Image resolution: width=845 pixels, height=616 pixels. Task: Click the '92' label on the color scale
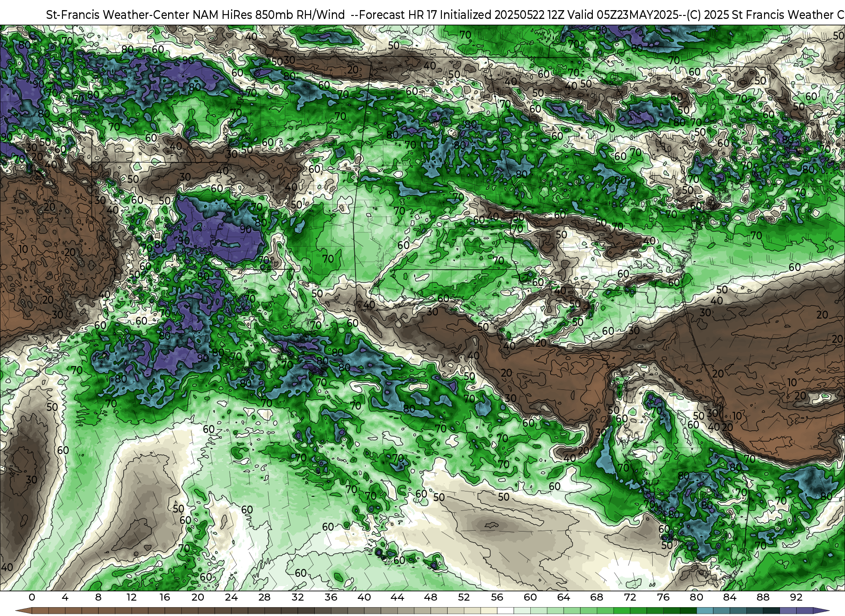tap(796, 597)
